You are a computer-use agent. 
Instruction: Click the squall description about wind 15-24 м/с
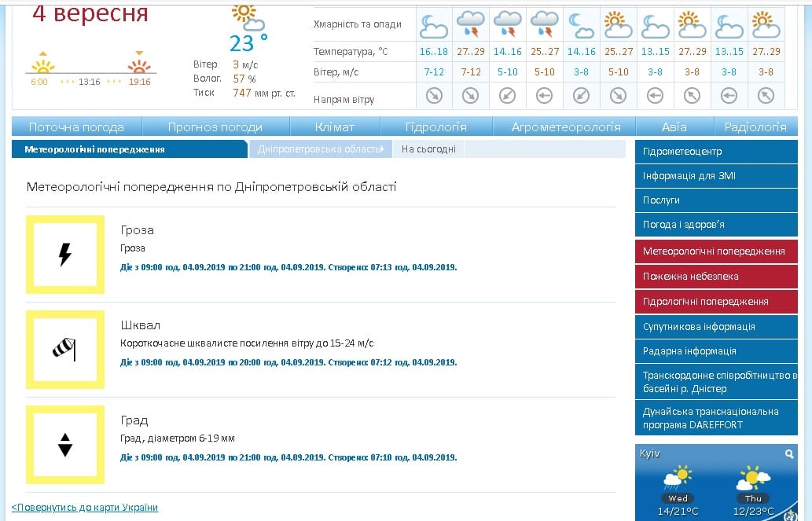click(247, 343)
